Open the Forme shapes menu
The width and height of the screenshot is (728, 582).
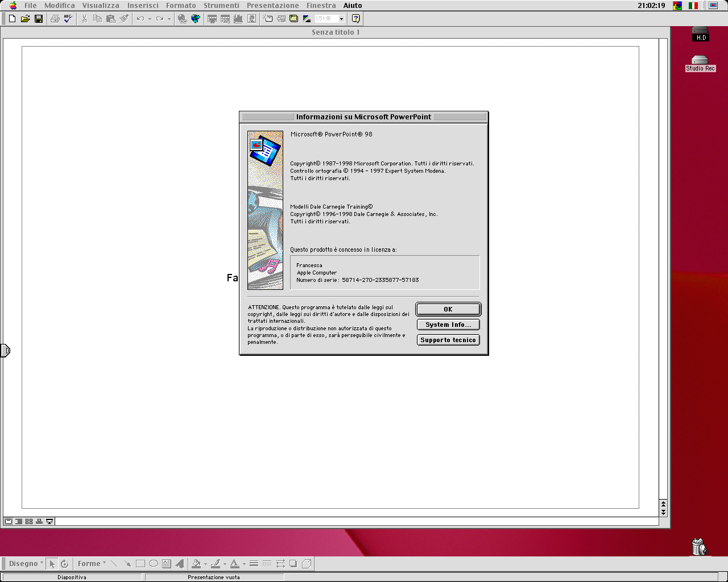92,564
